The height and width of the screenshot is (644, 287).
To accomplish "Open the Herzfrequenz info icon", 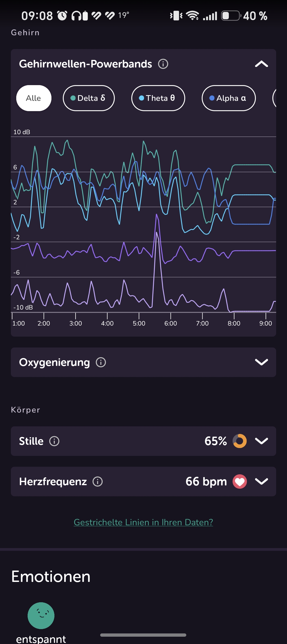I will [98, 482].
